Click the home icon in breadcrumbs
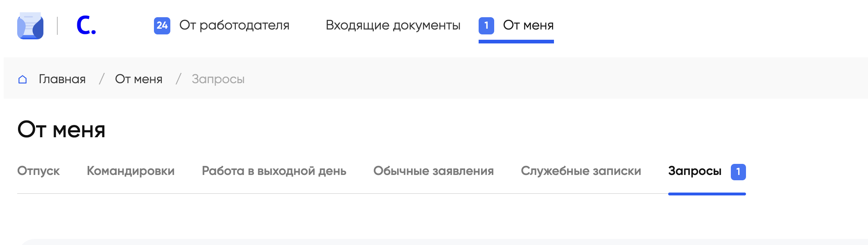This screenshot has width=868, height=245. pos(23,79)
